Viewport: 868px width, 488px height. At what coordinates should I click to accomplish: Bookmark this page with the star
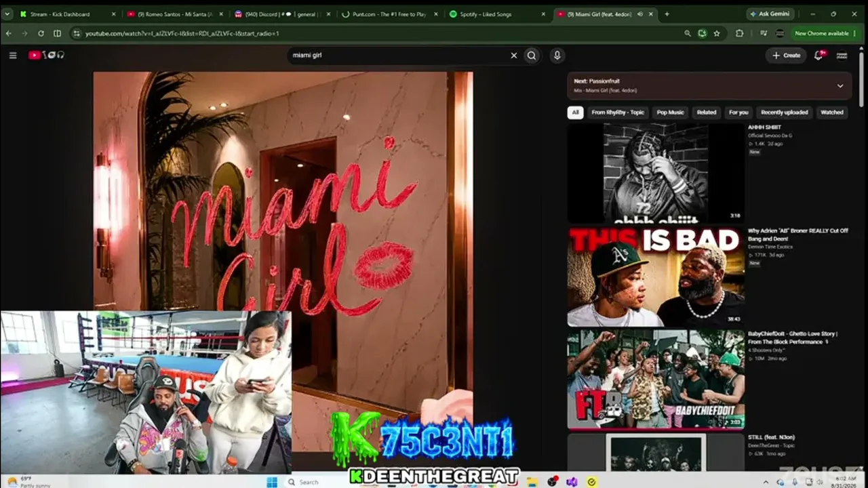[717, 33]
